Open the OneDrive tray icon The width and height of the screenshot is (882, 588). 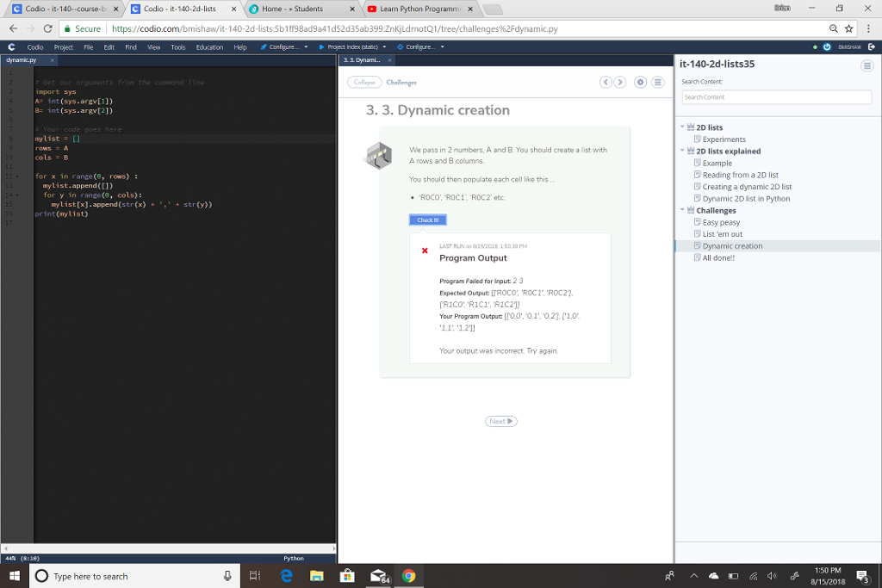tap(713, 576)
